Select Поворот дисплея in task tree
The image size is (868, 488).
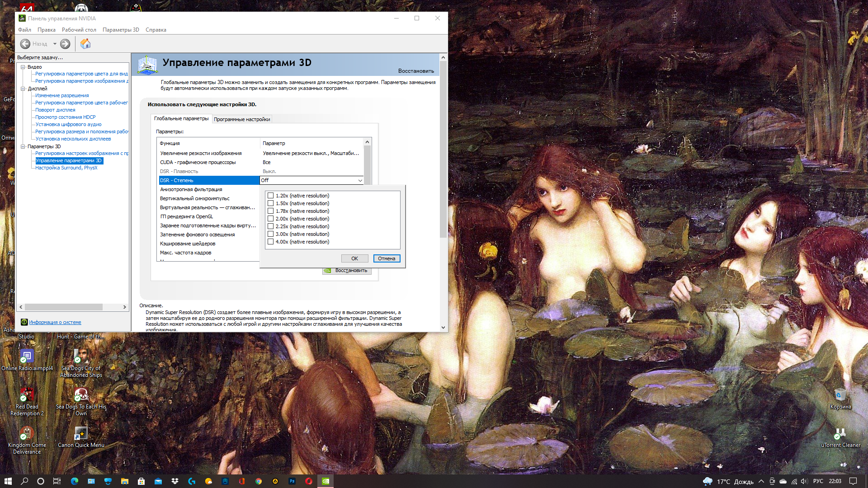(x=55, y=110)
